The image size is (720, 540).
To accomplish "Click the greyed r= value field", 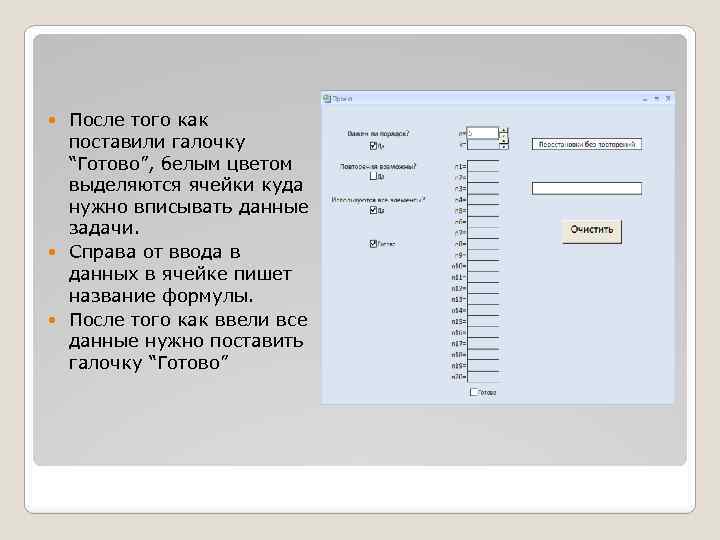I will [x=483, y=145].
